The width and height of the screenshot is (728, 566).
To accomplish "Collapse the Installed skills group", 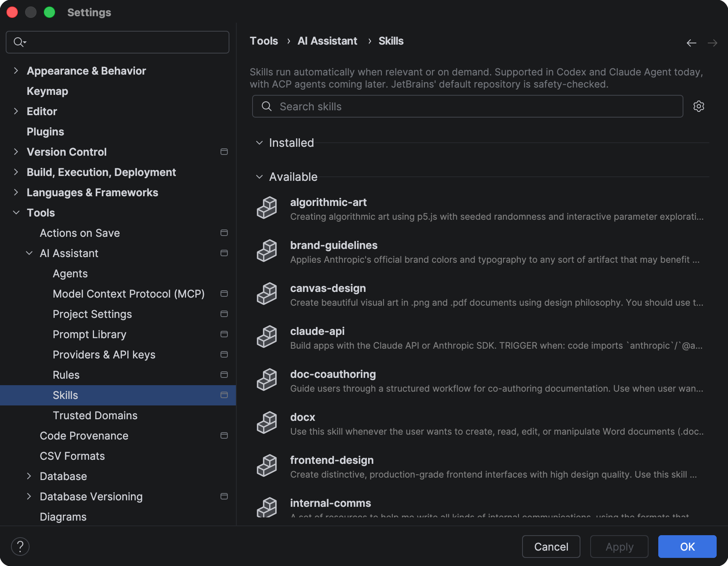I will coord(259,143).
